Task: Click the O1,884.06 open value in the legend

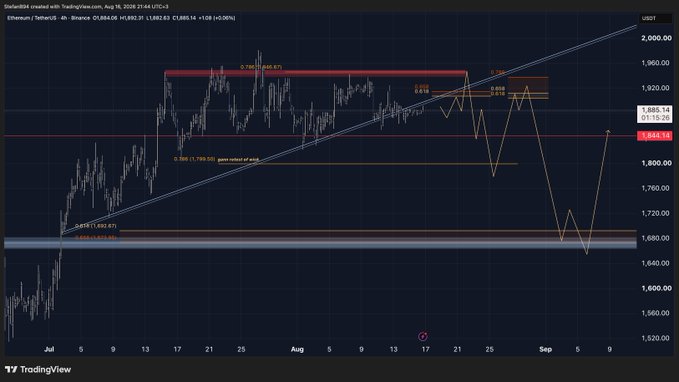Action: point(105,18)
